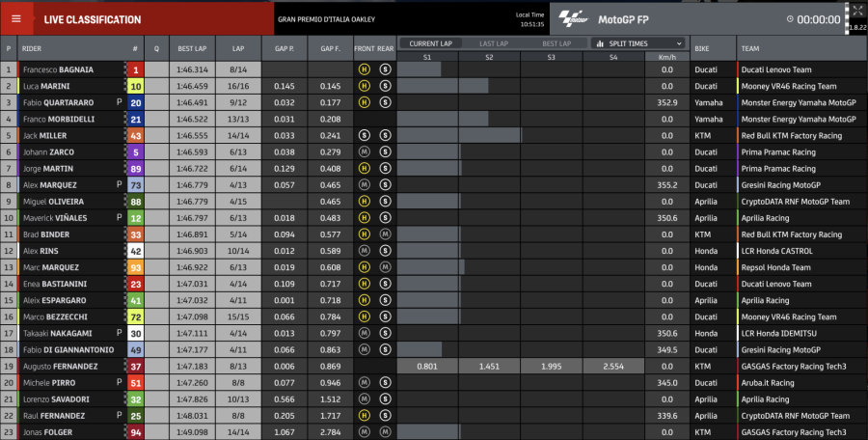Sort by the Rider column header
868x440 pixels.
point(32,49)
